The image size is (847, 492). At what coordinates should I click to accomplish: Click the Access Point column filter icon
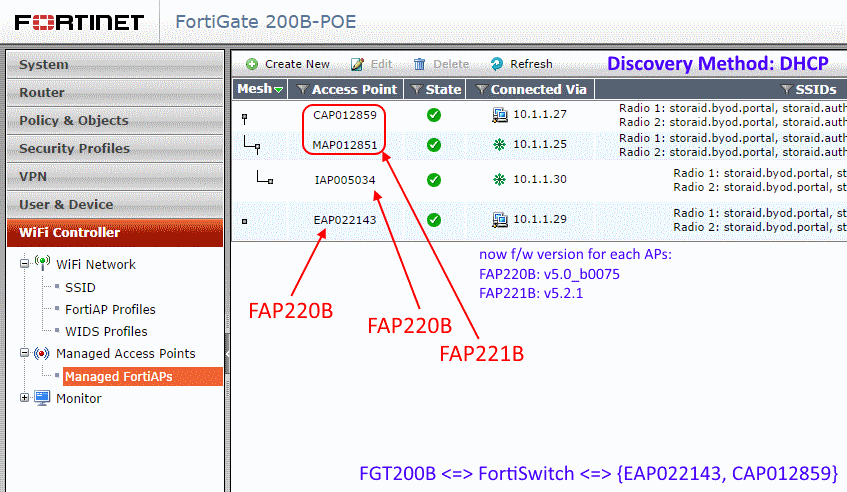(x=302, y=90)
